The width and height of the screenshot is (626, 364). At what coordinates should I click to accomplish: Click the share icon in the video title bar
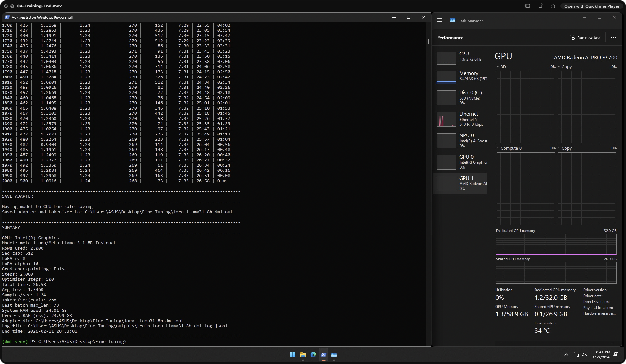click(552, 6)
